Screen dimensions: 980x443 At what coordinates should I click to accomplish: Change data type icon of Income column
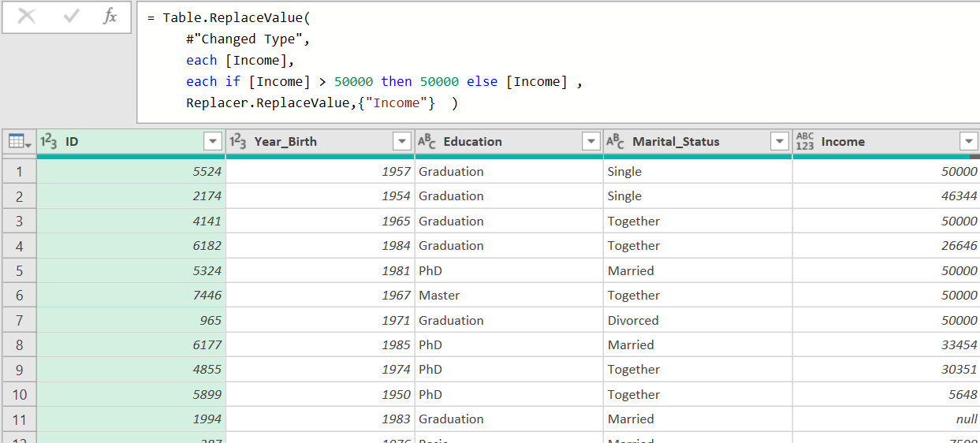click(805, 142)
